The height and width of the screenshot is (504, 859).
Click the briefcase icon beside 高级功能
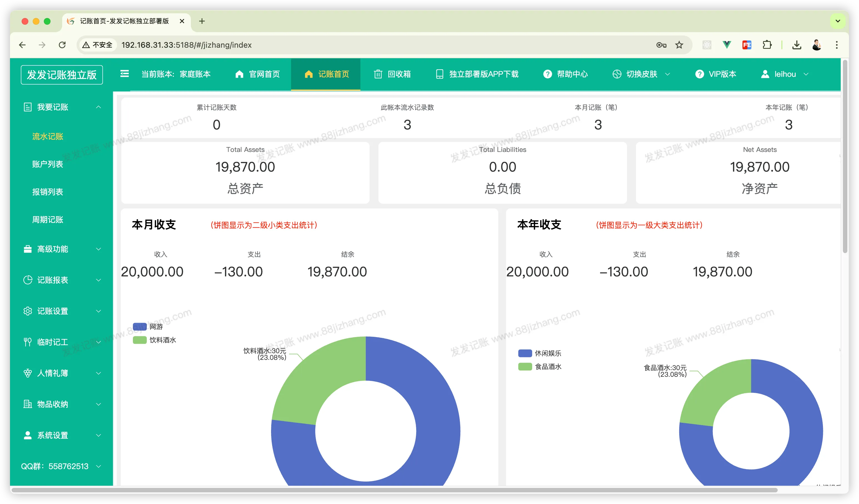(28, 249)
